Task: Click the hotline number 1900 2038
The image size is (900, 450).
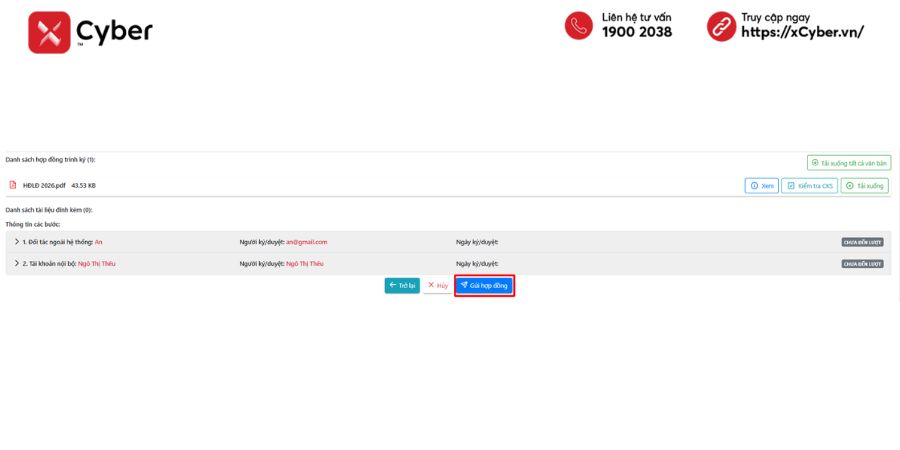Action: coord(637,32)
